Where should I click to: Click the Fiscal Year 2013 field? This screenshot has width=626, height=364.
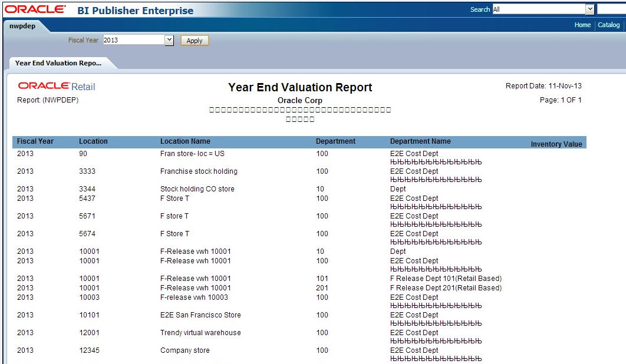[134, 40]
